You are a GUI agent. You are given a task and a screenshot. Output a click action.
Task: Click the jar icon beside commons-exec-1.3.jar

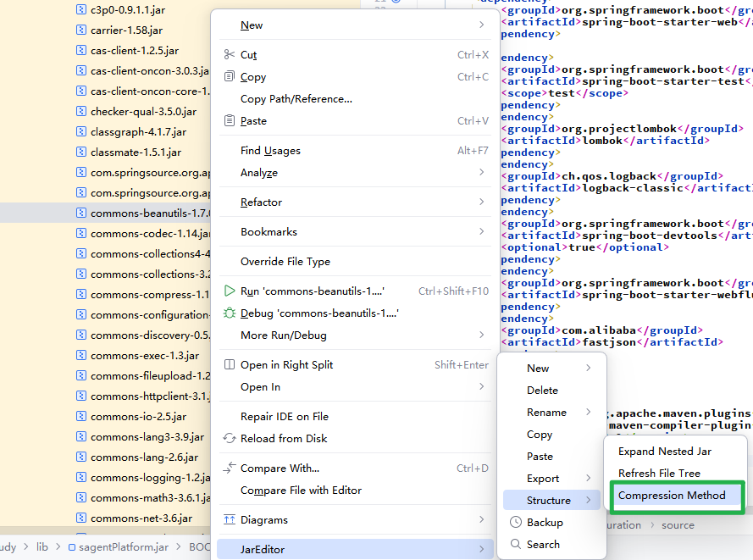[81, 356]
